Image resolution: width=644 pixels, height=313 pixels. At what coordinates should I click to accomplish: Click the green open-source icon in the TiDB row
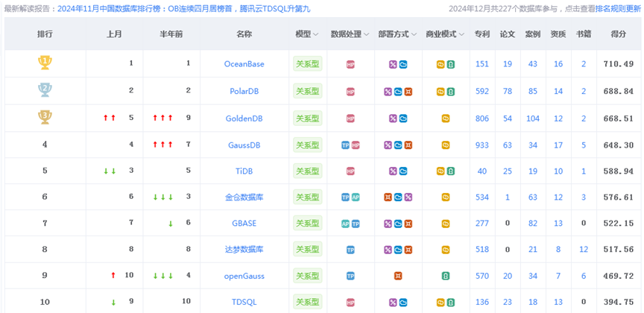(x=450, y=171)
